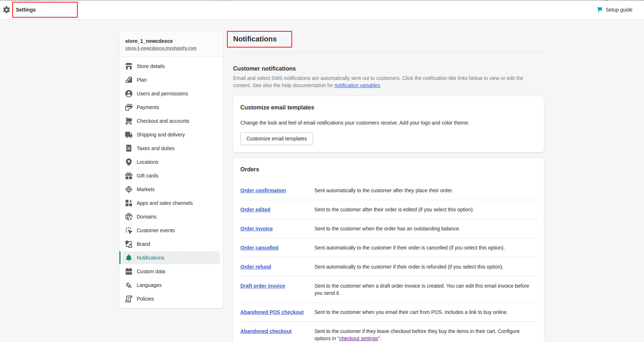Go to Brand settings
This screenshot has width=644, height=342.
[x=171, y=244]
